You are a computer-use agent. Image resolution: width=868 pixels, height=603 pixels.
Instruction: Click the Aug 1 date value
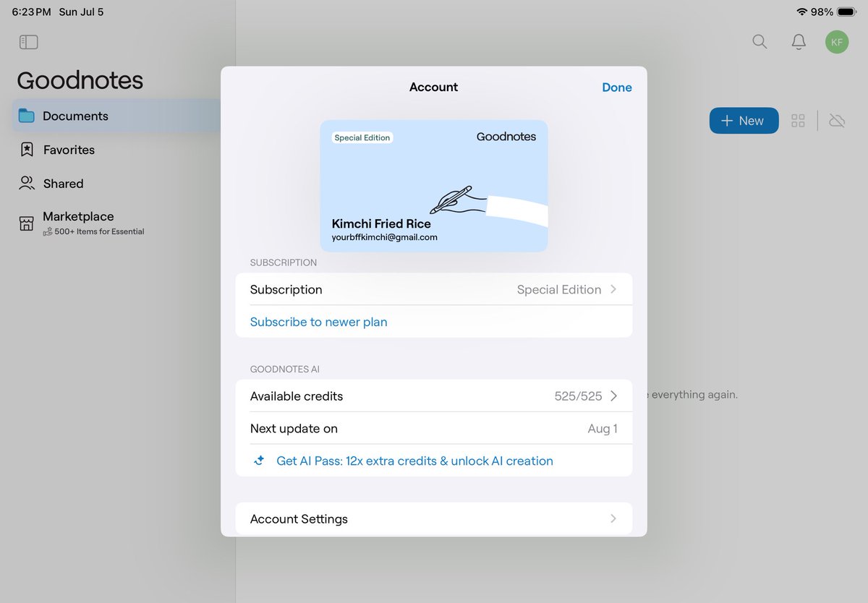coord(603,429)
